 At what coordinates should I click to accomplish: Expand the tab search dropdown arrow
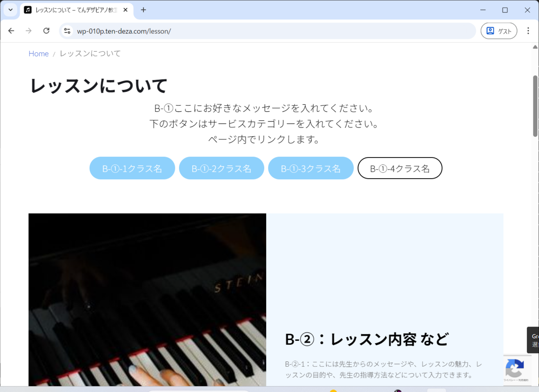coord(10,10)
